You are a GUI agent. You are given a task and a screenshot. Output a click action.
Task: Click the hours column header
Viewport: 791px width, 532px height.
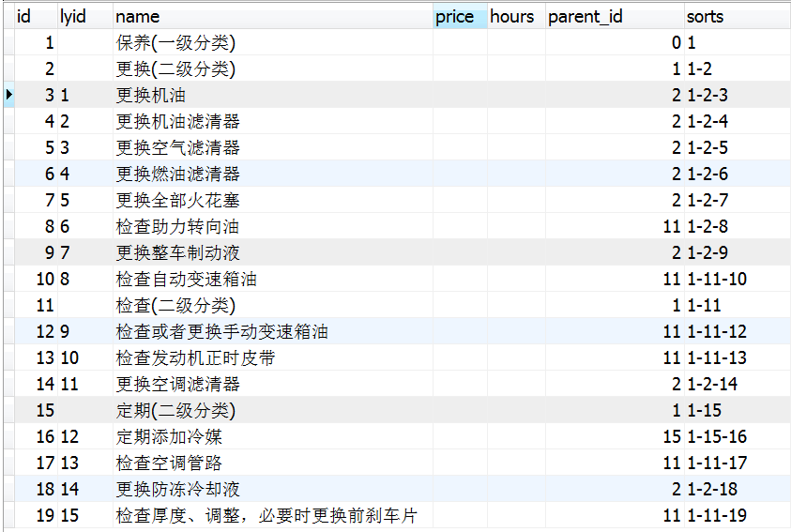coord(516,17)
